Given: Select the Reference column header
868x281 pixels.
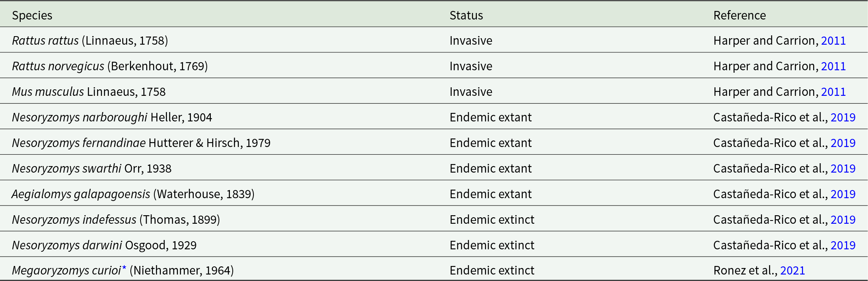Looking at the screenshot, I should [740, 15].
